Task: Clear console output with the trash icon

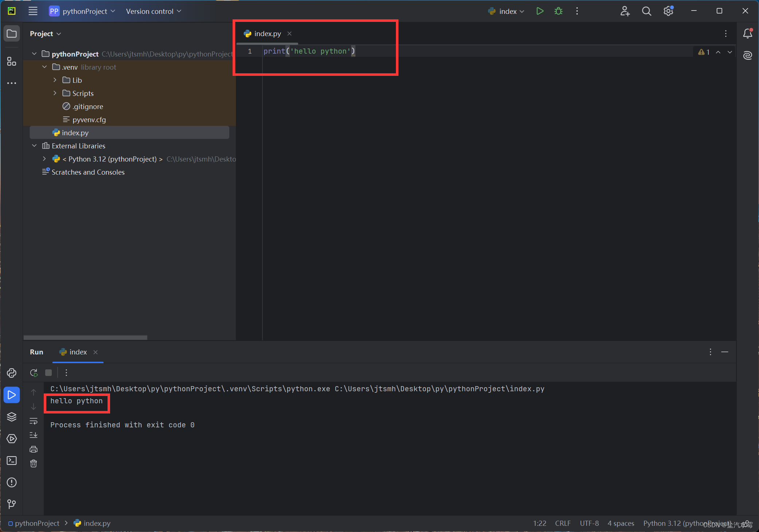Action: [x=33, y=463]
